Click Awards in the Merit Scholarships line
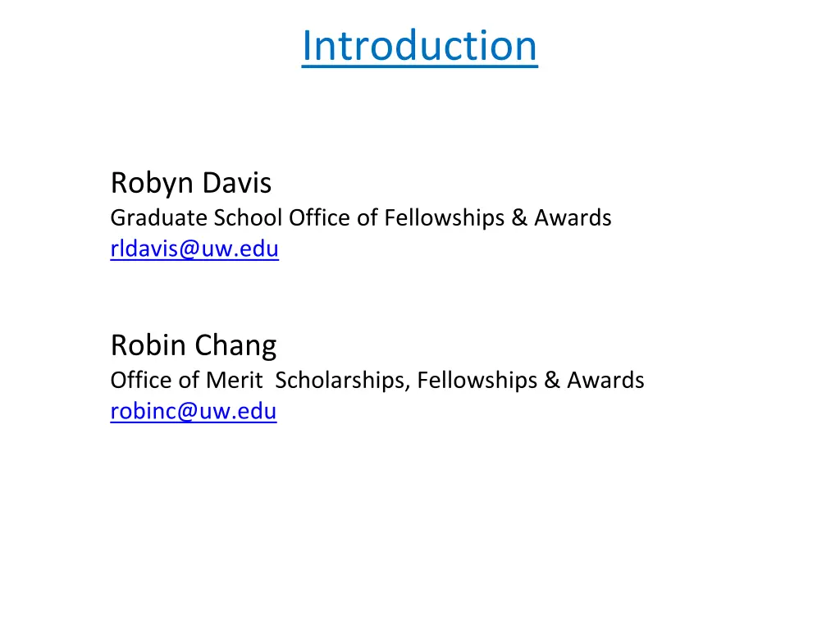 [605, 381]
